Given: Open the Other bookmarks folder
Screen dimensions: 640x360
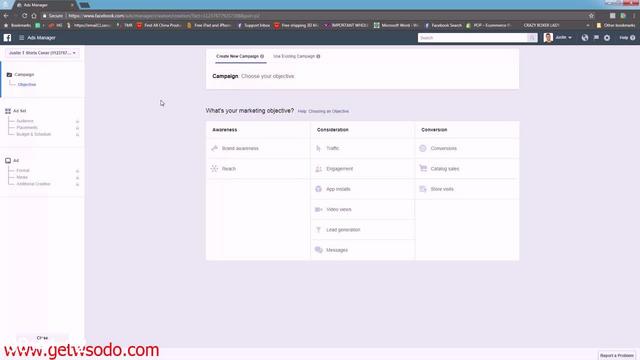Looking at the screenshot, I should [x=616, y=25].
